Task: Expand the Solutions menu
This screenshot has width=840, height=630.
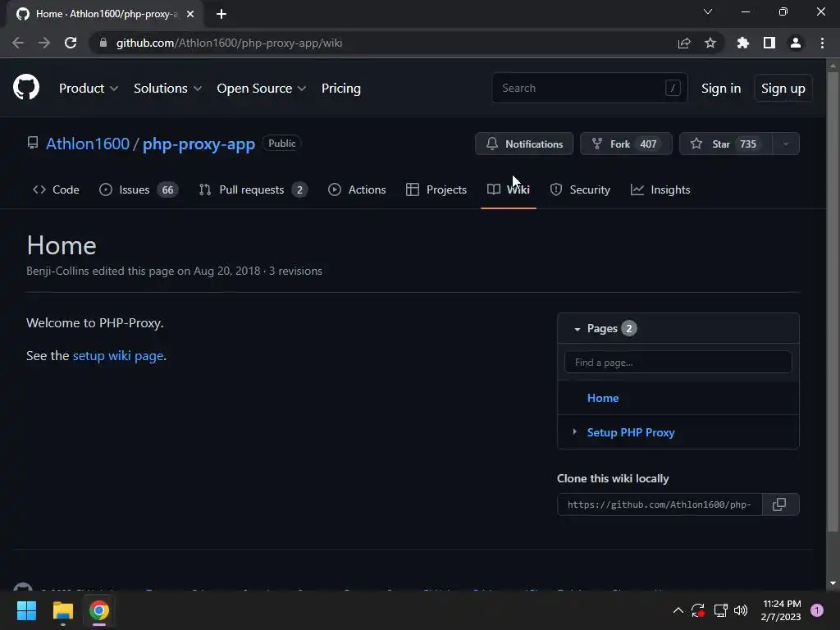Action: [167, 89]
